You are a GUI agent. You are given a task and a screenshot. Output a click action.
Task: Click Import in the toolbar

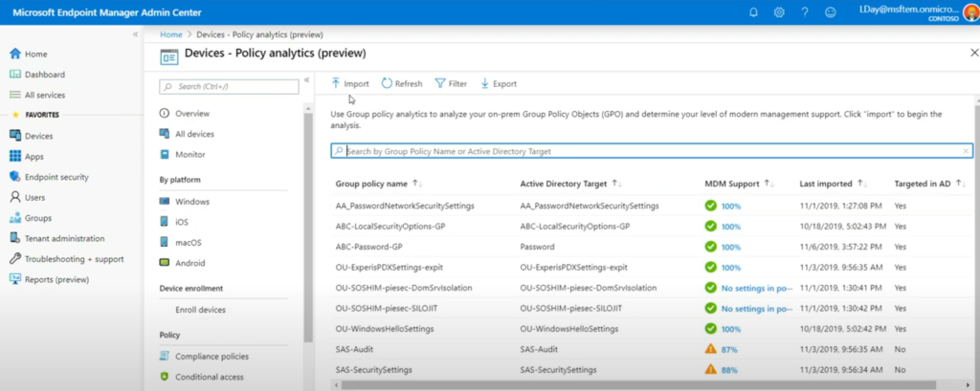(x=350, y=84)
